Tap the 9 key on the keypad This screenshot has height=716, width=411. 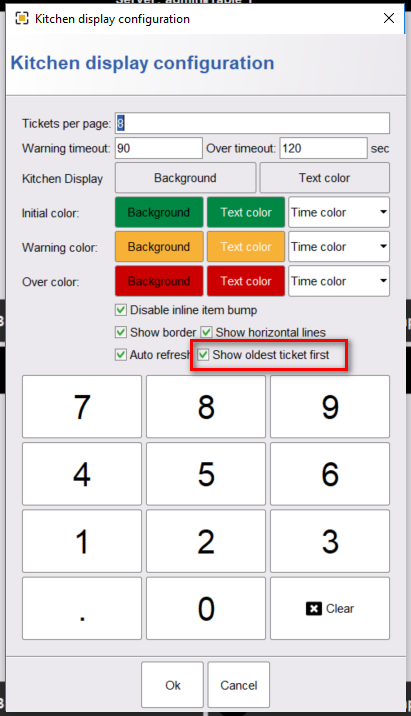point(330,406)
